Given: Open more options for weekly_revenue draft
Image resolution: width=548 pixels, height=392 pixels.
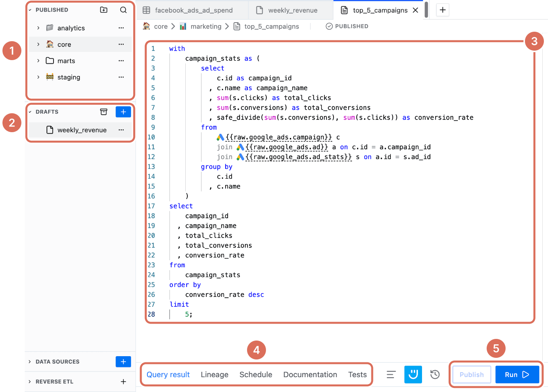Looking at the screenshot, I should click(121, 130).
